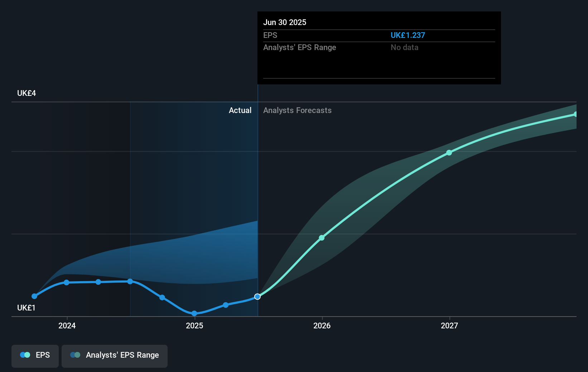This screenshot has height=372, width=588.
Task: Click the 2026 x-axis label
Action: [322, 325]
